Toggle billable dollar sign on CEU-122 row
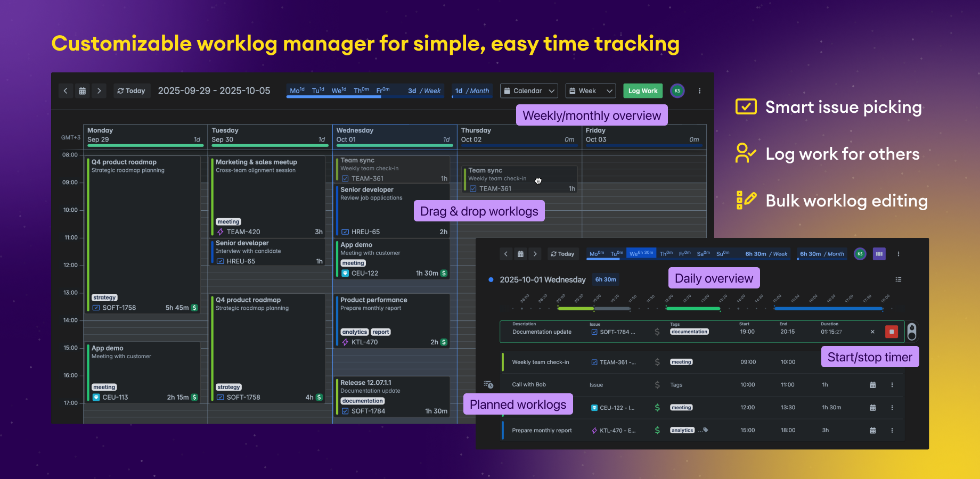Image resolution: width=980 pixels, height=479 pixels. click(x=657, y=408)
